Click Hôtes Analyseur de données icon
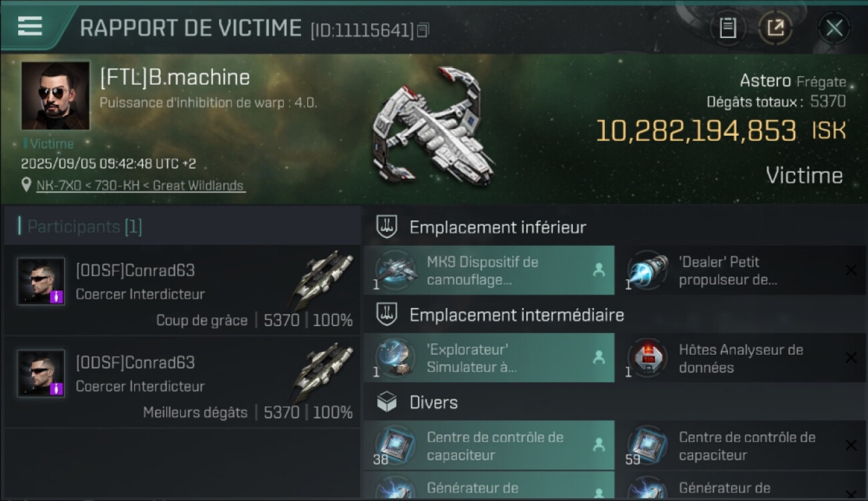Screen dimensions: 868x501 click(x=646, y=358)
